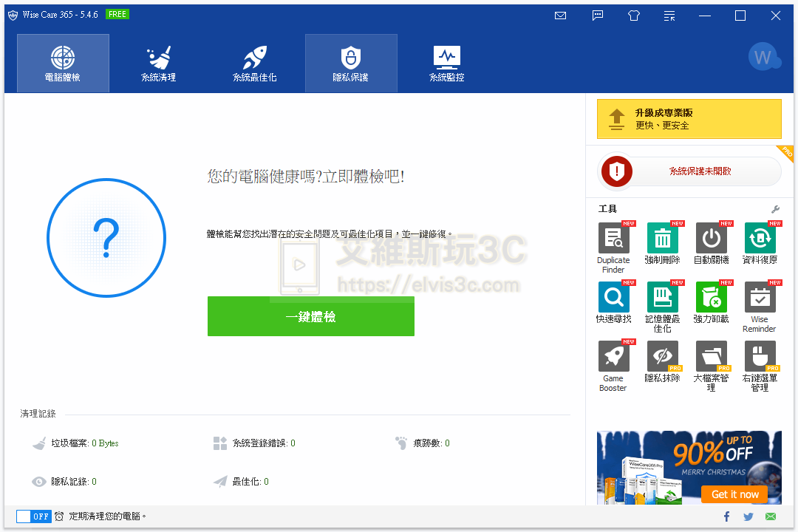Open the 自動關機 auto shutdown tool
Screen dimensions: 798x532
(x=710, y=239)
